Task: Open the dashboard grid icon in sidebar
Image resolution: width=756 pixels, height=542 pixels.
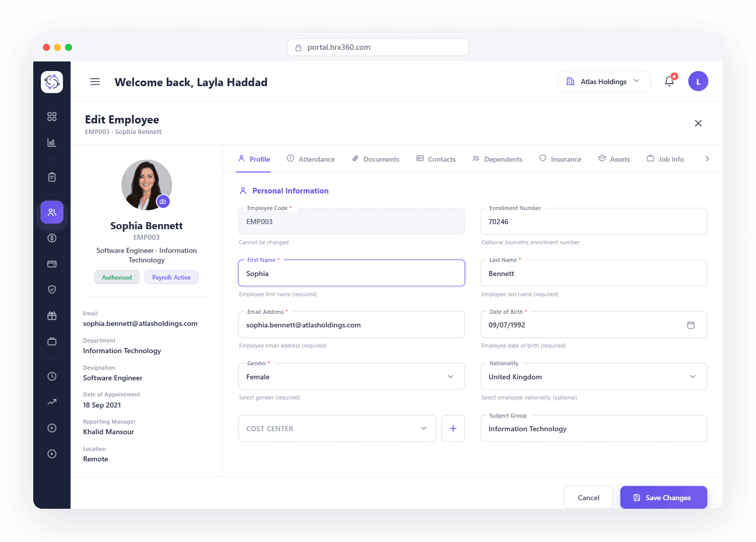Action: pos(52,116)
